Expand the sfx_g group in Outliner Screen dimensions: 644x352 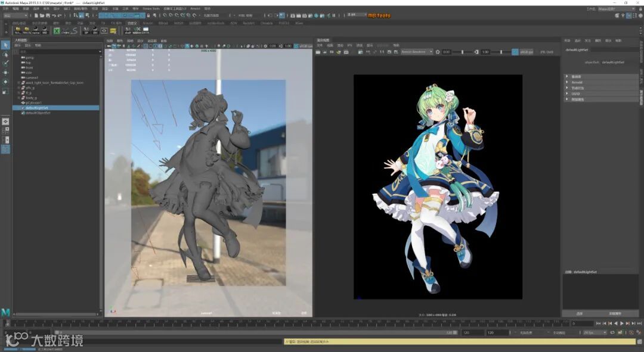point(18,88)
